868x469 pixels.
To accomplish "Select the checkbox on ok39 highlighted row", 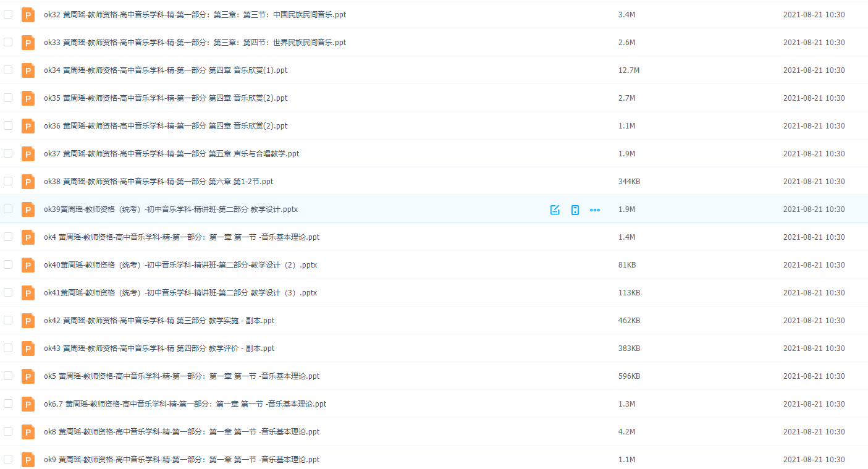I will coord(8,209).
